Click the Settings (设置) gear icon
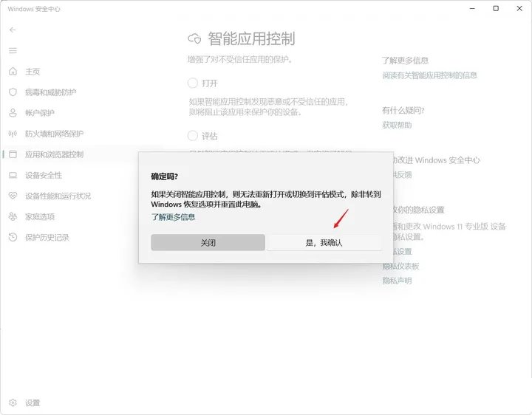532x415 pixels. 13,402
